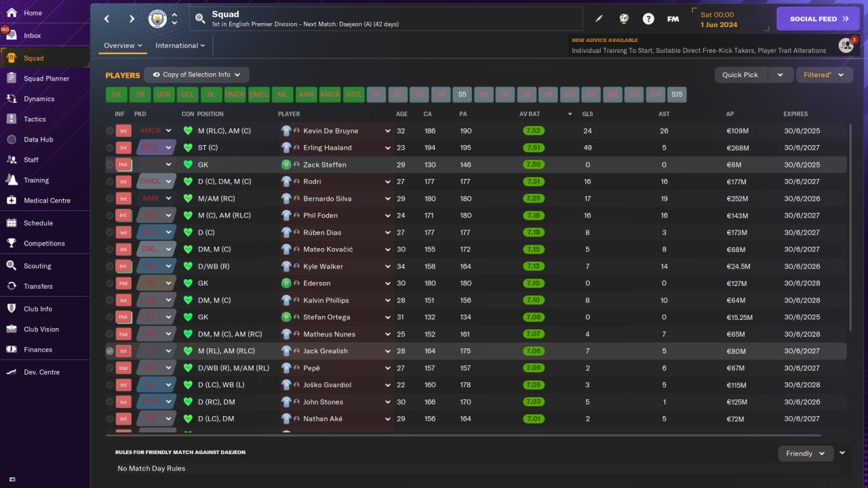Sort the table by GLS column
This screenshot has width=868, height=488.
coord(588,114)
